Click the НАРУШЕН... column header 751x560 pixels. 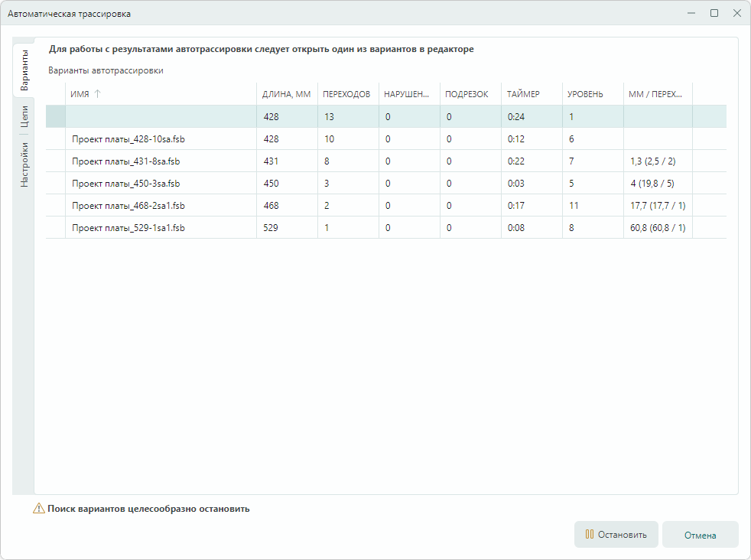click(x=406, y=94)
